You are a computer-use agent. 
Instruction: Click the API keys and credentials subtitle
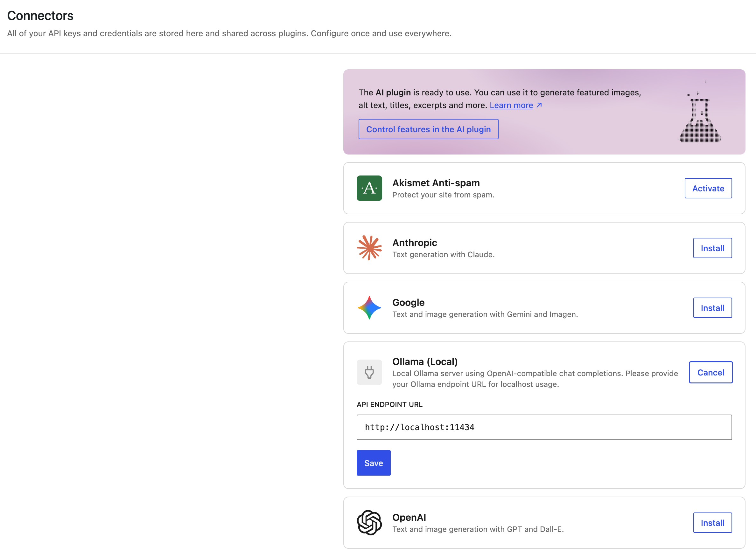click(229, 33)
